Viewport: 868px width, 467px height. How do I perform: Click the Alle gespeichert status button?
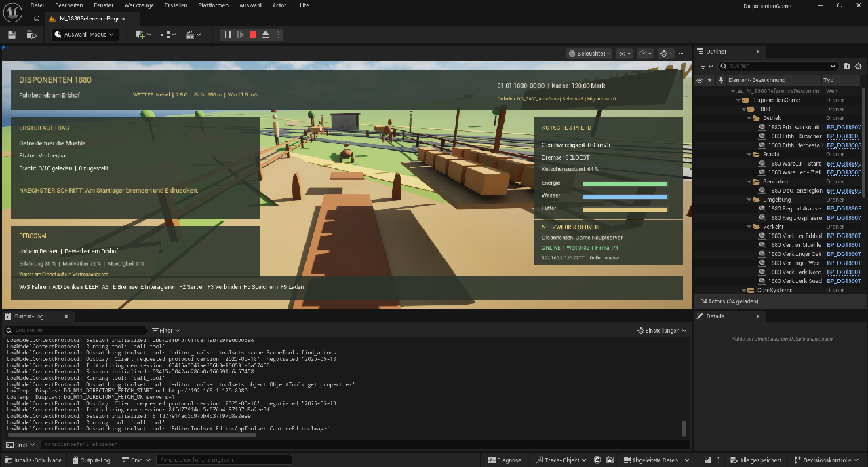(x=757, y=460)
